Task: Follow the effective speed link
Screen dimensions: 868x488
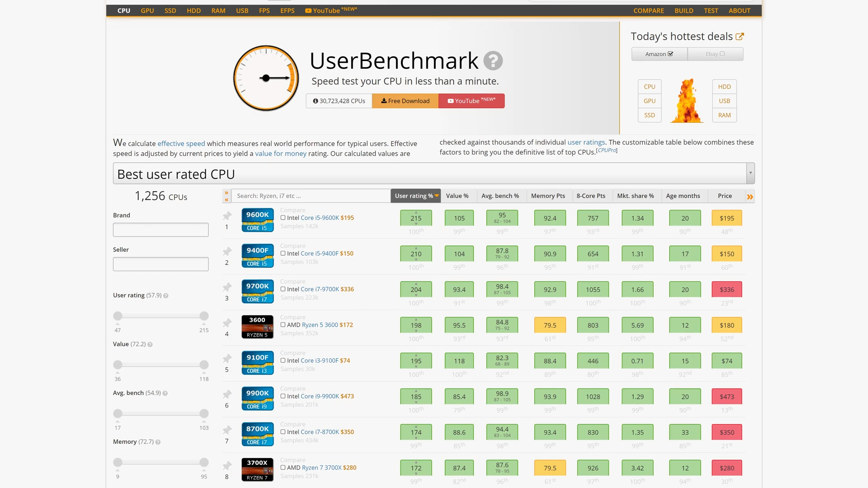Action: point(181,144)
